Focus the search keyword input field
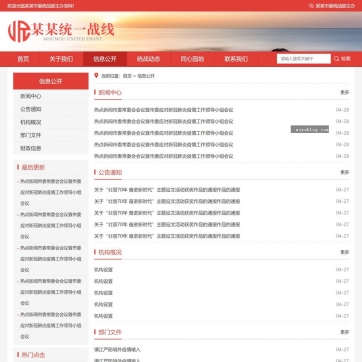This screenshot has height=362, width=362. 304,59
